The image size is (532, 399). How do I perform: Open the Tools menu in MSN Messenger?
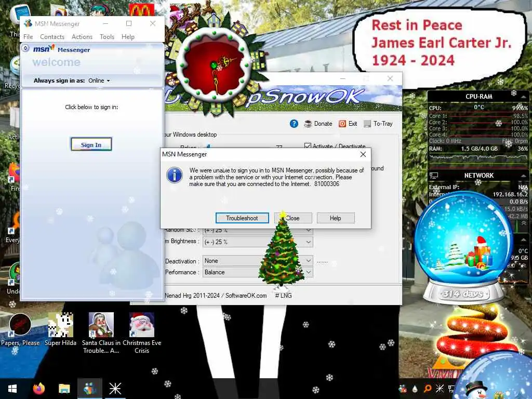[107, 37]
